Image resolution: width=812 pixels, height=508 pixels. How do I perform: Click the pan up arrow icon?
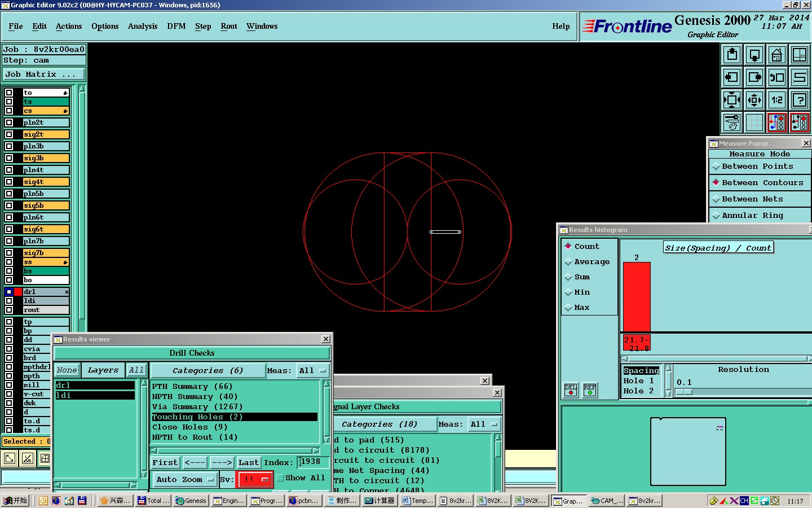(x=732, y=55)
